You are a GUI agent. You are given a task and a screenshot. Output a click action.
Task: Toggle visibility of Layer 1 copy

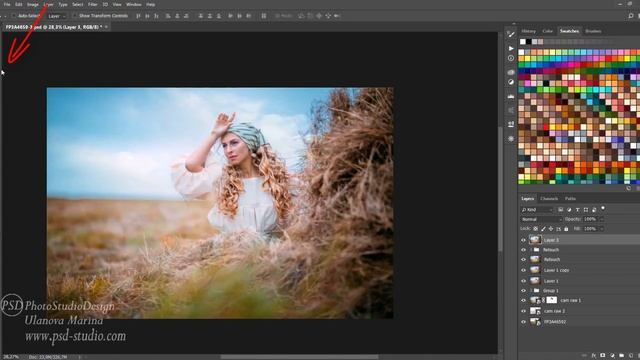pos(524,270)
